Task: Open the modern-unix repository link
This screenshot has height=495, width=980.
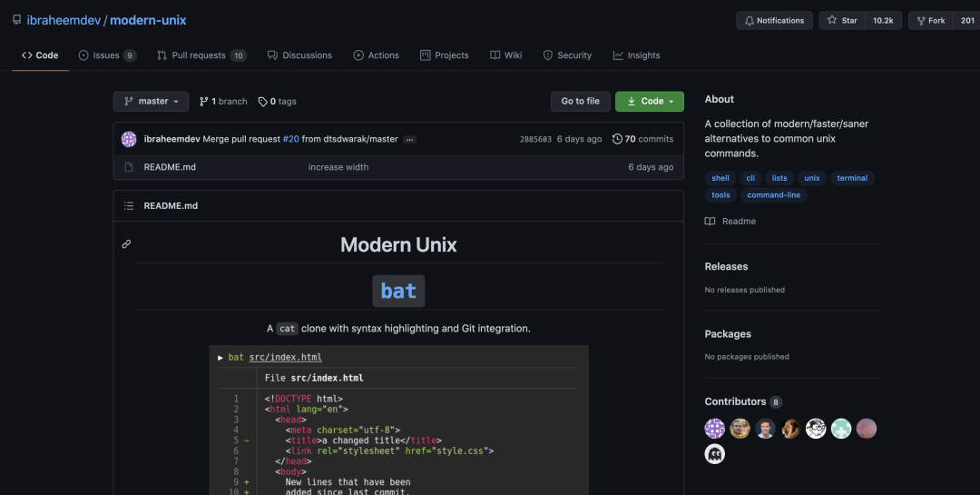Action: (148, 20)
